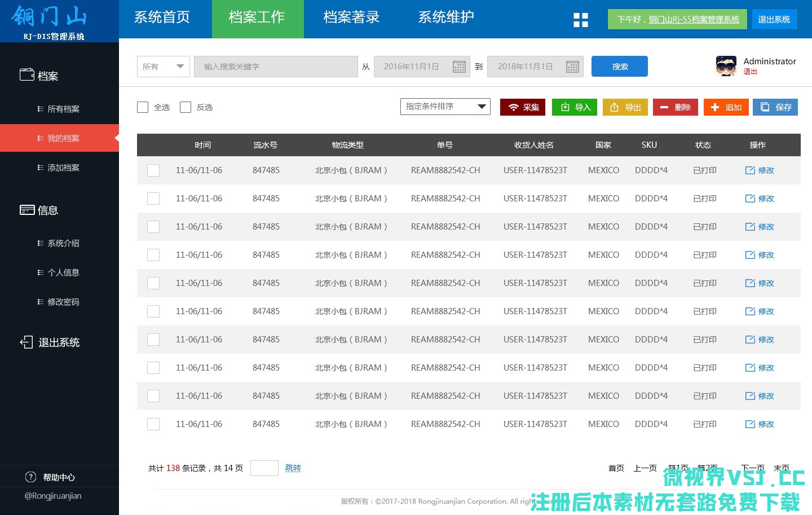The image size is (812, 515).
Task: Click the edit icon in first table row
Action: tap(750, 170)
